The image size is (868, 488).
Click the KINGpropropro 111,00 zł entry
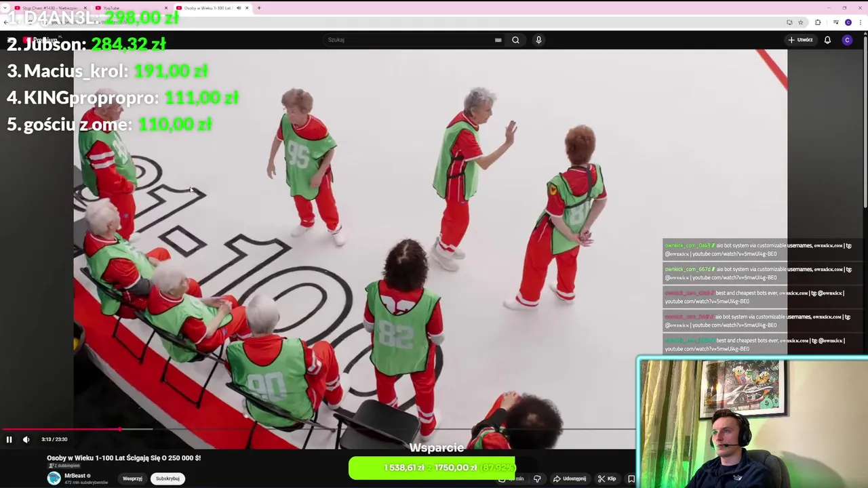(123, 98)
